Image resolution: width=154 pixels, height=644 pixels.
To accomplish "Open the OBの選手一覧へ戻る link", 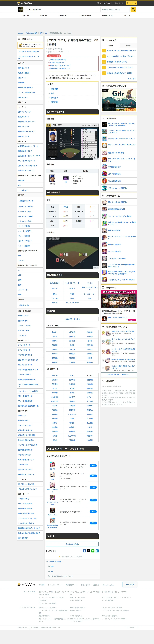I will (72, 319).
